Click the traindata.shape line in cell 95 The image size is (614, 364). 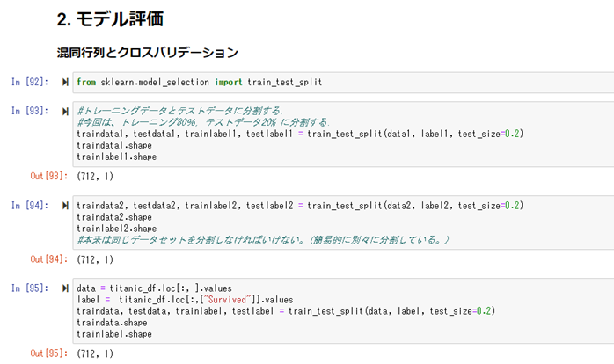click(112, 323)
